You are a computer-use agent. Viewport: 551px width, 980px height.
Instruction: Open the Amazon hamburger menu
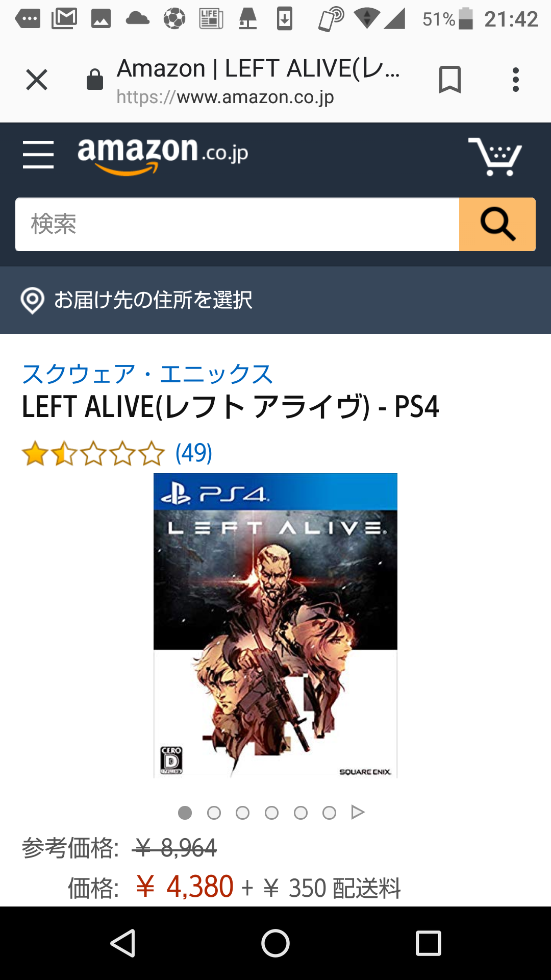(x=38, y=155)
